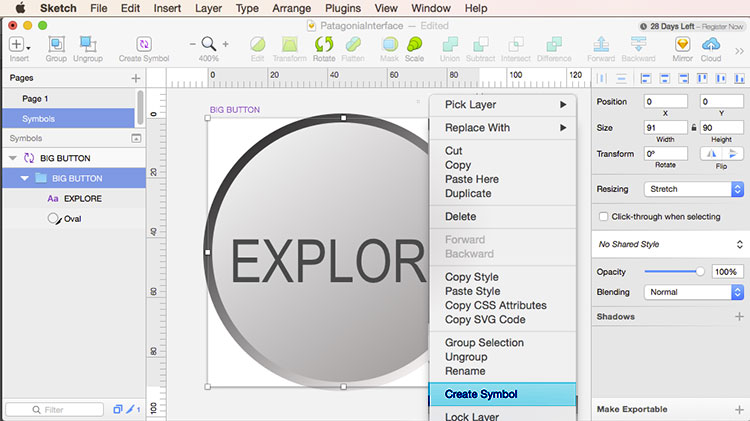750x421 pixels.
Task: Click the Transform toolbar icon
Action: pyautogui.click(x=289, y=44)
